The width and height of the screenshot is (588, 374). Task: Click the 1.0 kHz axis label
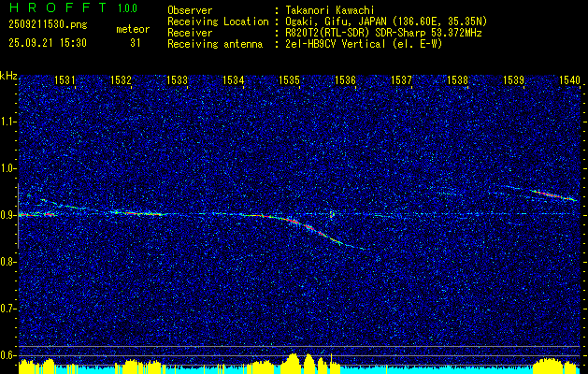[x=7, y=168]
